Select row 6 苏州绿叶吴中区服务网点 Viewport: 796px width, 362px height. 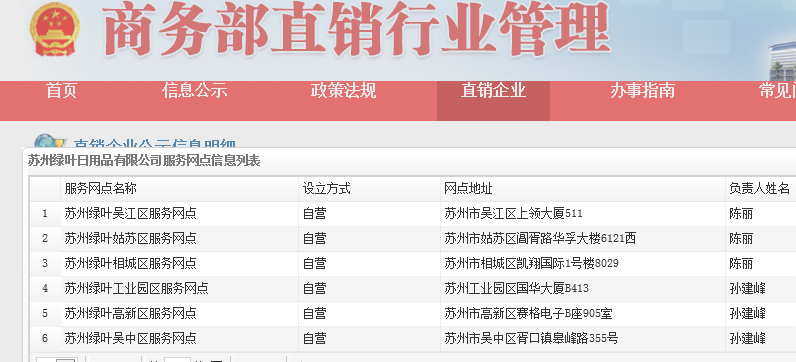coord(412,338)
